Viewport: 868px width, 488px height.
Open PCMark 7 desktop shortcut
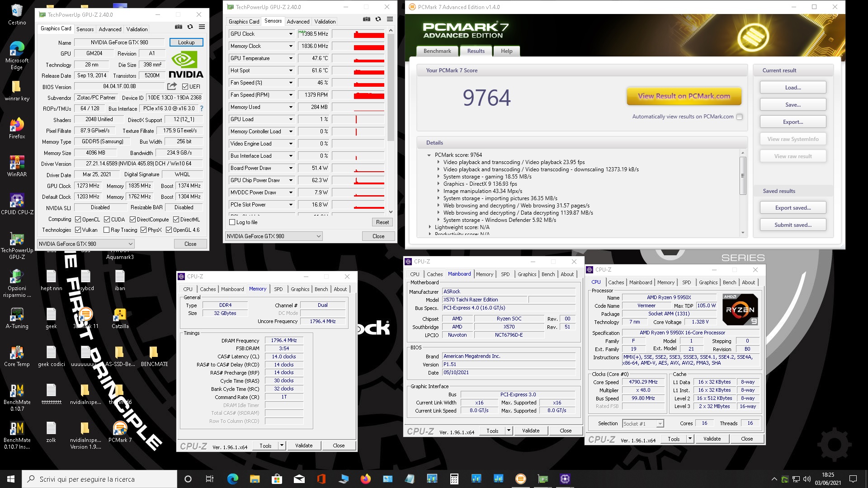coord(120,432)
